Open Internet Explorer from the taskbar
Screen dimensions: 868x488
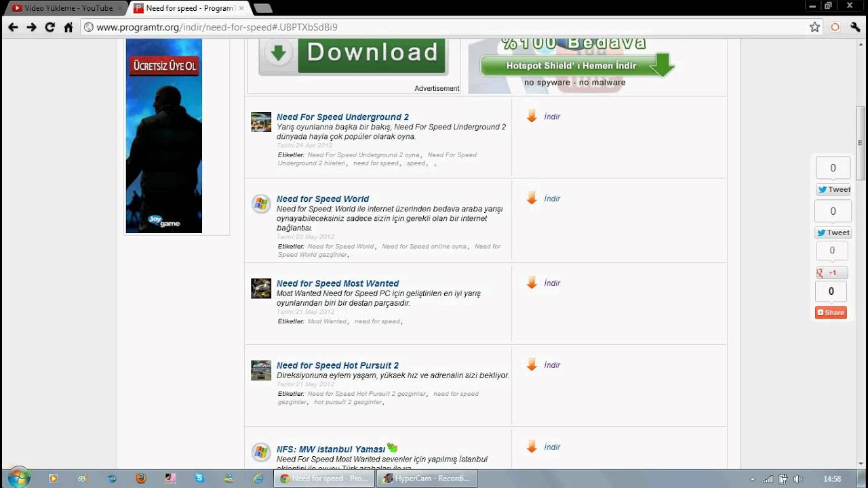pos(258,479)
